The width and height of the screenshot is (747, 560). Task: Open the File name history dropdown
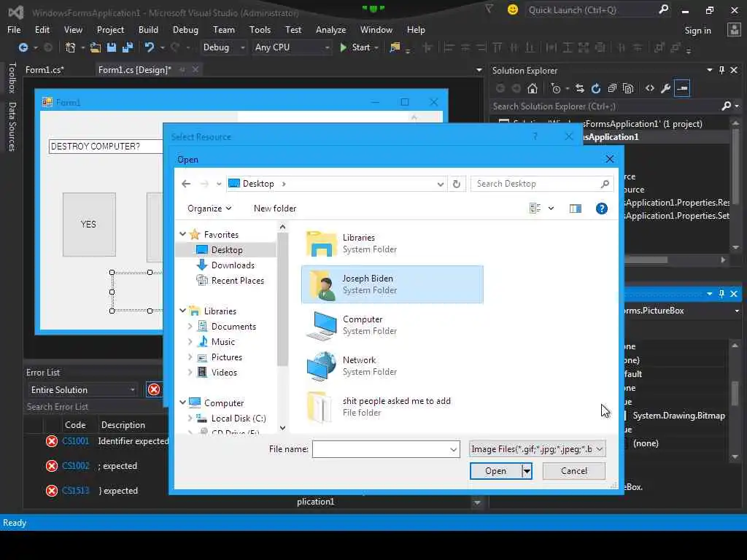(453, 449)
